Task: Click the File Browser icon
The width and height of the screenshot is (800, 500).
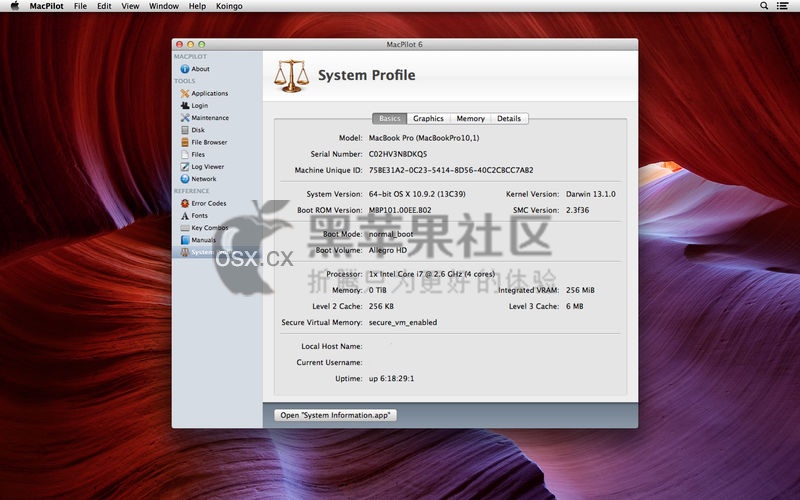Action: (185, 142)
